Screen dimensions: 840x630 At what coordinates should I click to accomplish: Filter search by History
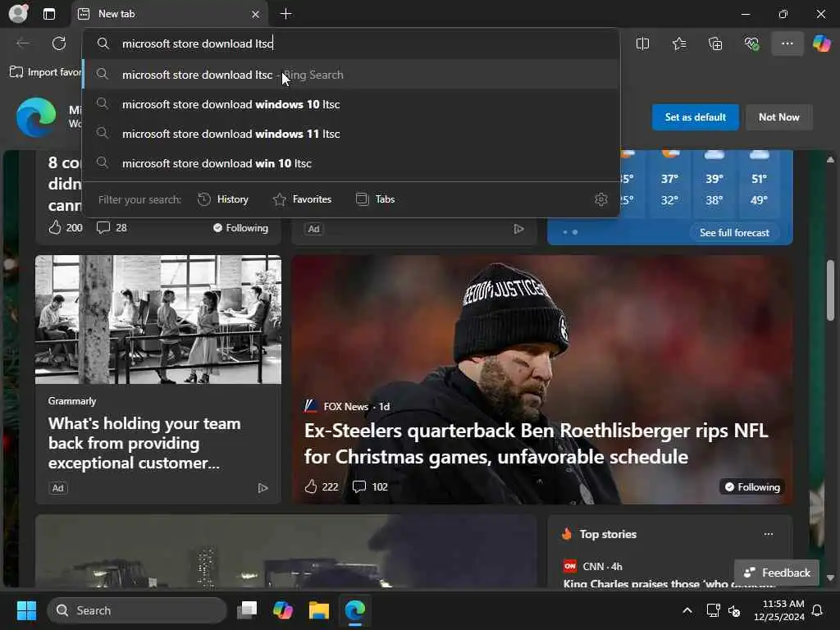click(223, 199)
